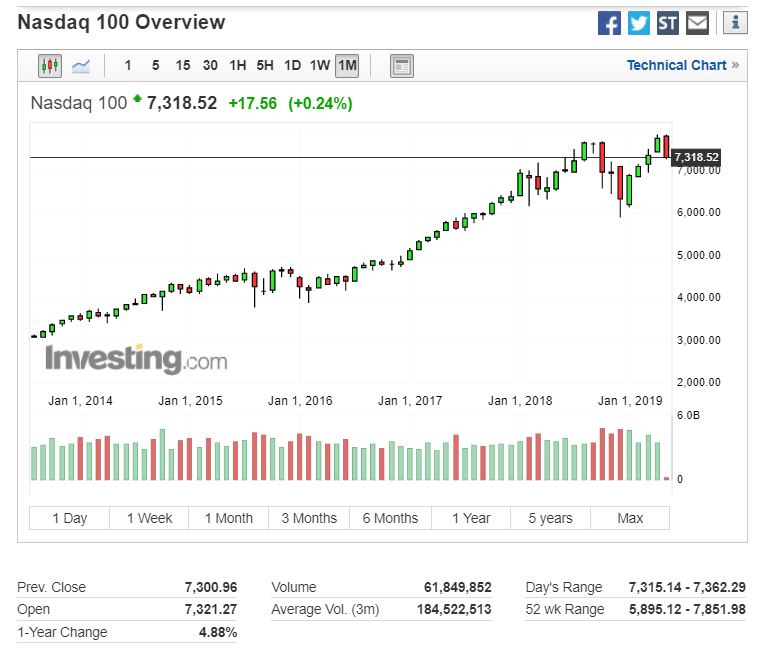Select candlestick chart type icon
Viewport: 762px width, 655px height.
pos(50,66)
